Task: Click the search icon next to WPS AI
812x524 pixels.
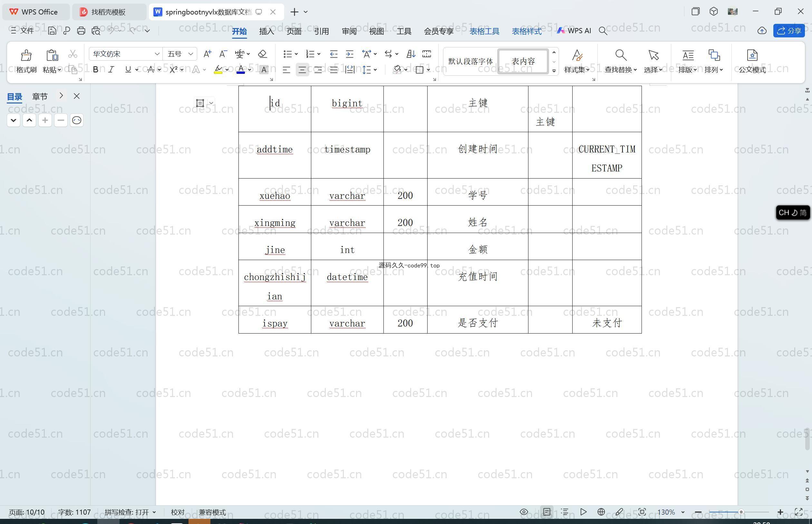Action: 603,31
